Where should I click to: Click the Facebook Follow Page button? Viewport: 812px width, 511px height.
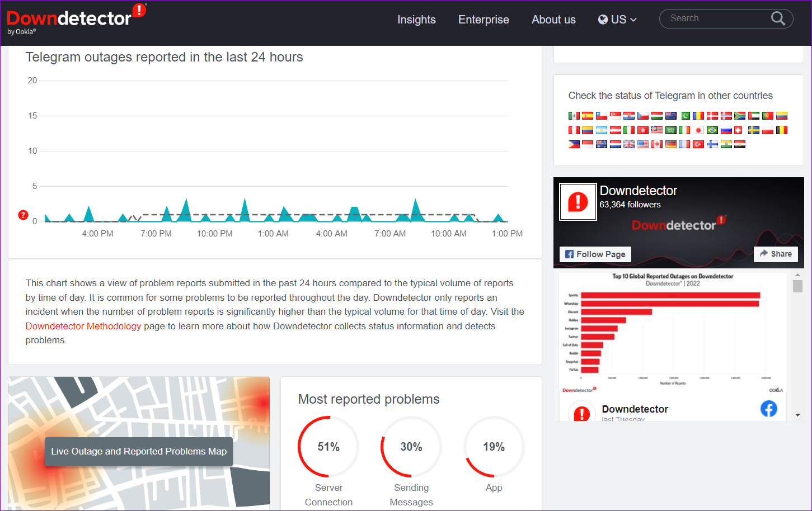[595, 254]
